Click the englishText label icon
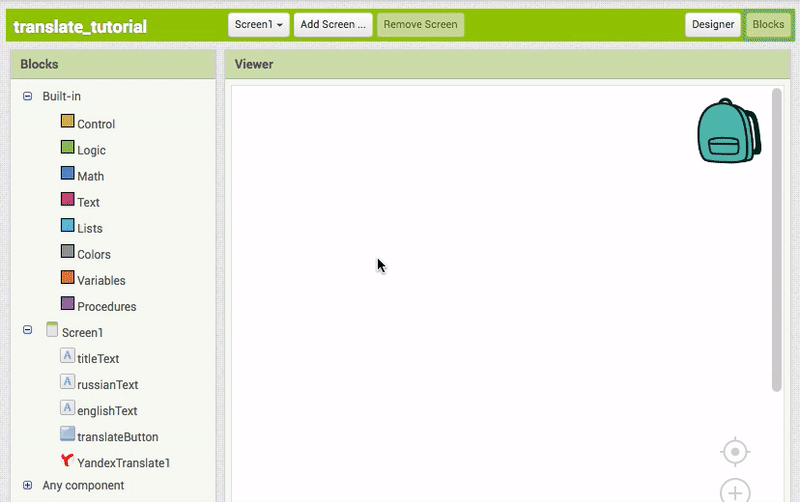Screen dimensions: 800x502 (67, 408)
